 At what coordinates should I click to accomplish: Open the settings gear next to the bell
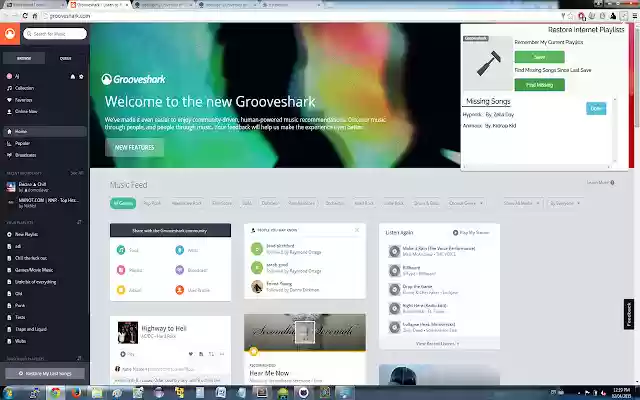(81, 76)
